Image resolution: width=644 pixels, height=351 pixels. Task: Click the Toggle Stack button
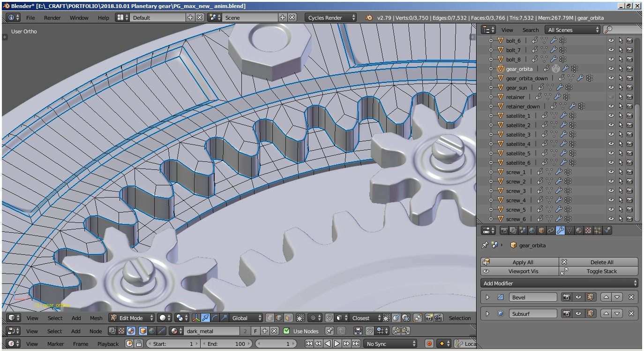coord(599,271)
